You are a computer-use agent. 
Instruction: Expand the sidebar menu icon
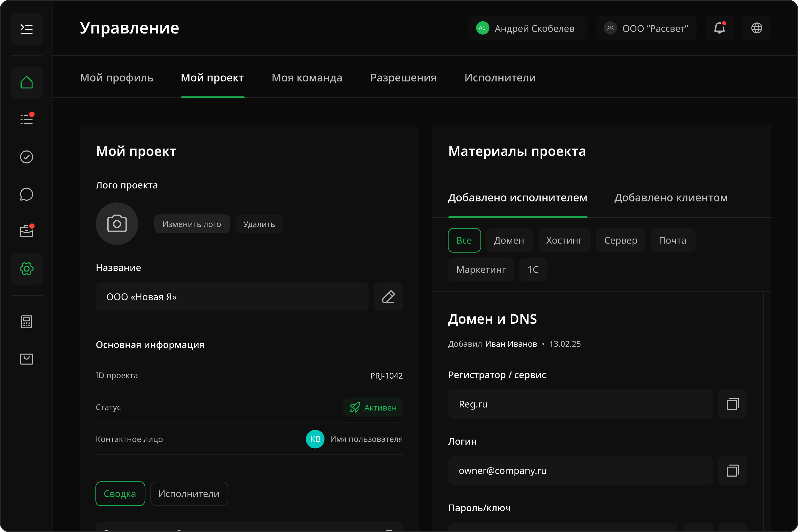[27, 29]
